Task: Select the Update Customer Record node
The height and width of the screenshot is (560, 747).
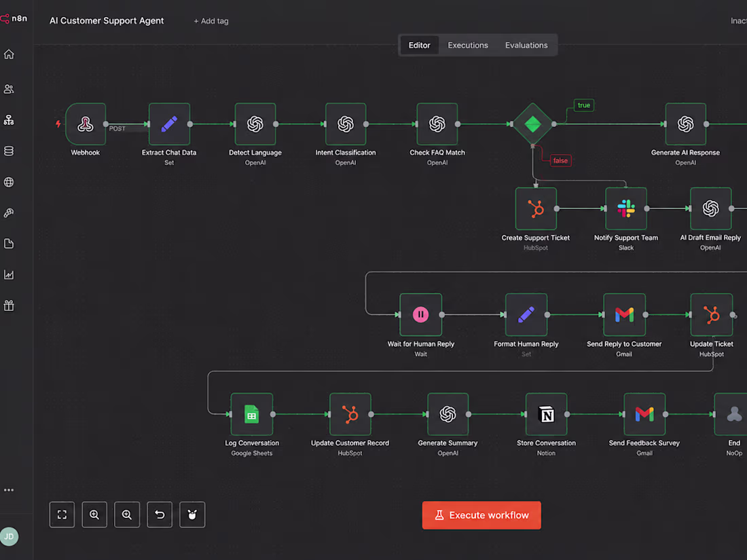Action: click(x=350, y=414)
